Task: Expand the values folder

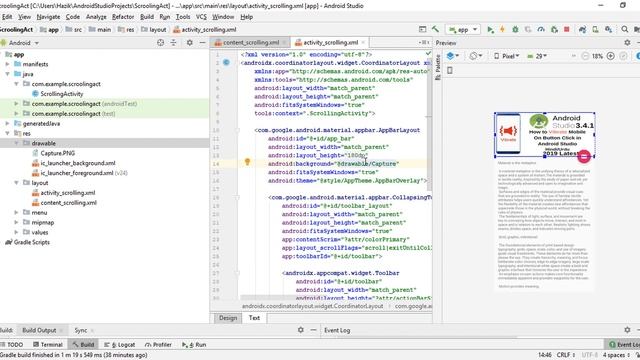Action: (16, 232)
